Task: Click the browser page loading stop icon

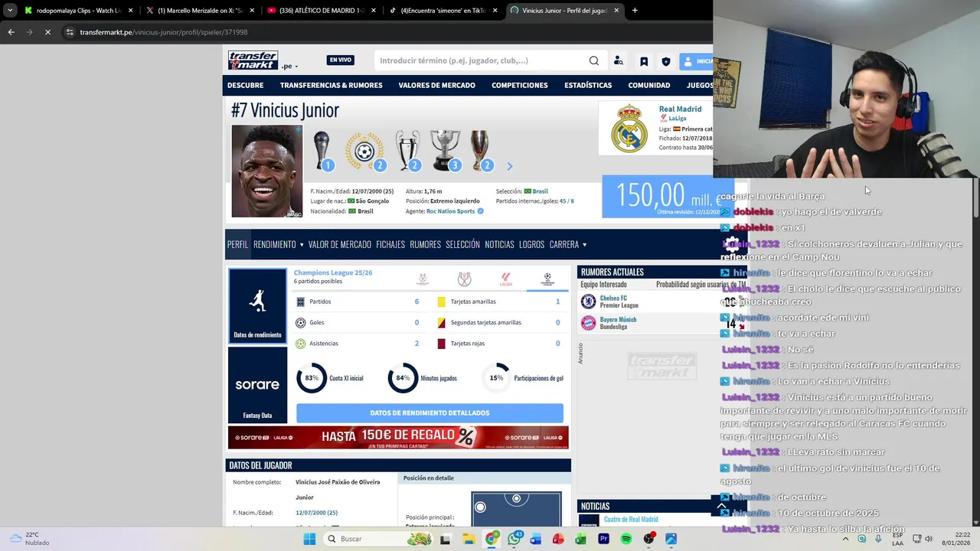Action: point(47,32)
